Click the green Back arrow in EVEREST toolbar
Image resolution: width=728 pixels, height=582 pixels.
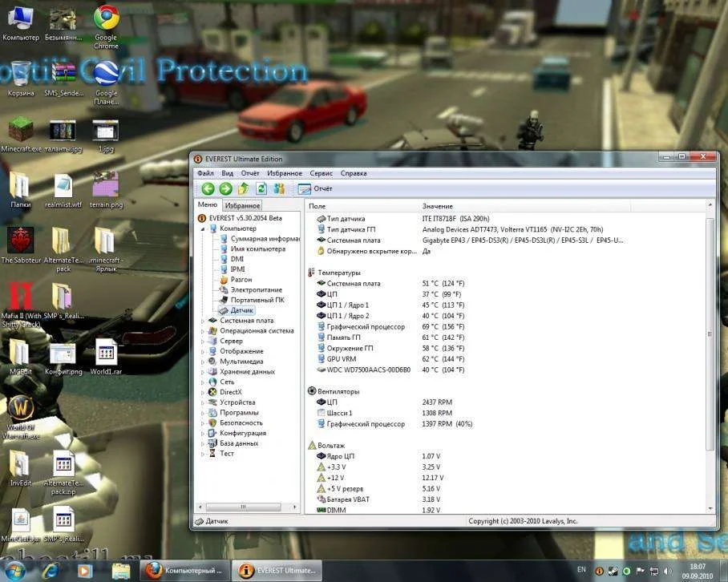208,188
